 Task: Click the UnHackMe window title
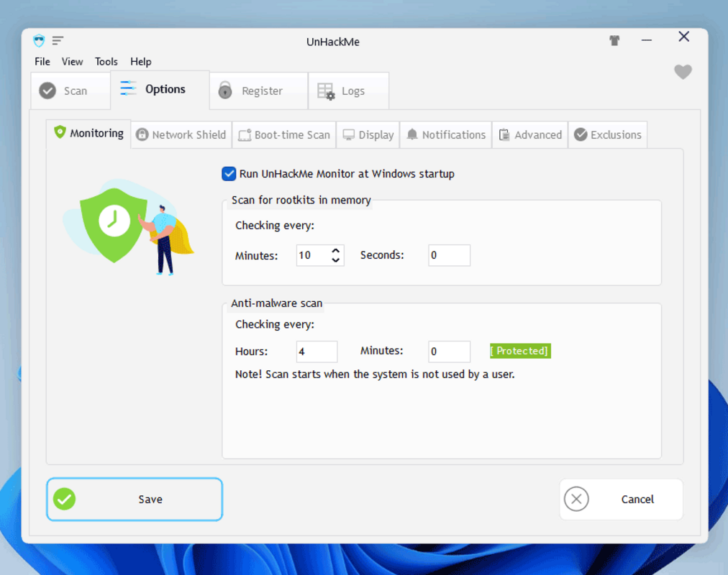(333, 42)
